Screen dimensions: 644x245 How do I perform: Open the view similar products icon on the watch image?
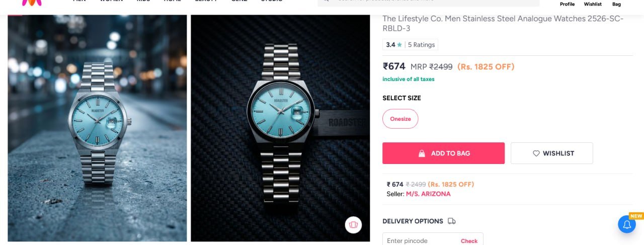click(353, 224)
